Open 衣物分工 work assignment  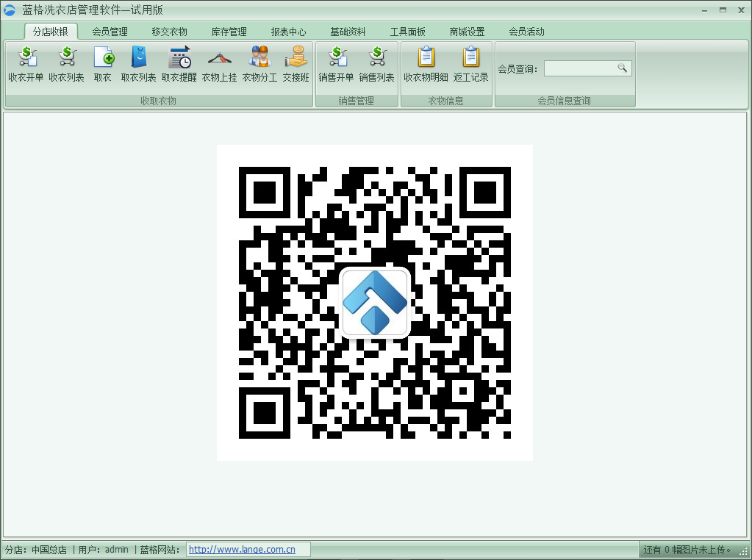[260, 64]
